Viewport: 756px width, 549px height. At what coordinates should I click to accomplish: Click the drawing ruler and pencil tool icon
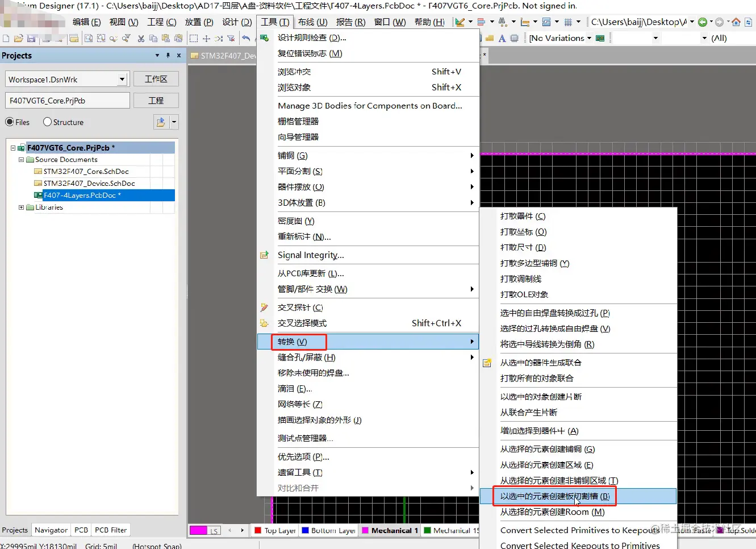(460, 22)
